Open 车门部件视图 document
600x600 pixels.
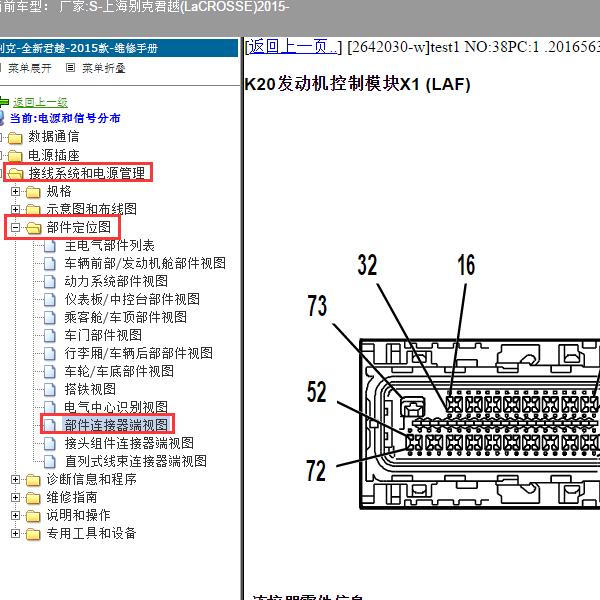click(103, 335)
